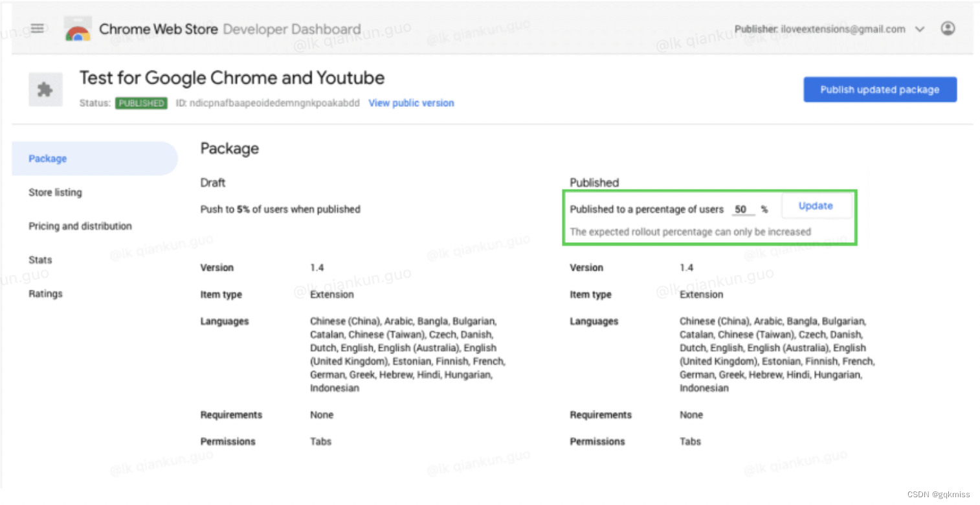
Task: Click Draft requirements None value
Action: click(x=322, y=415)
